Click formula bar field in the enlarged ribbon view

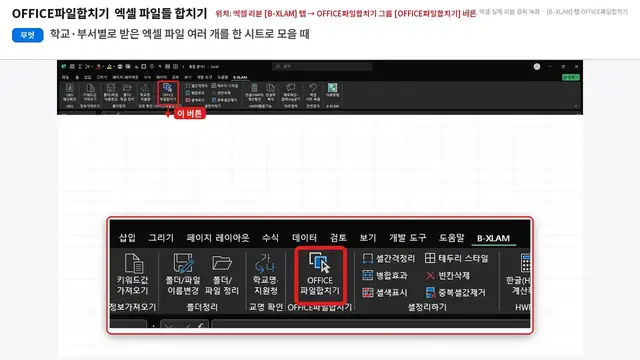coord(371,325)
